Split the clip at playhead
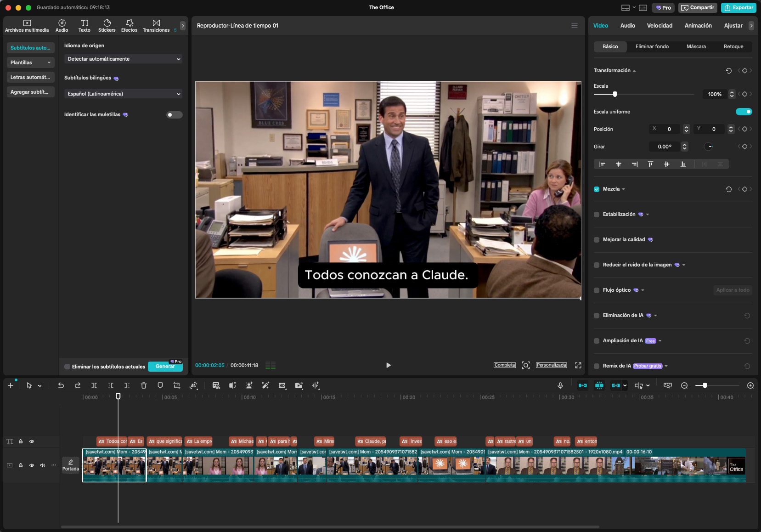Screen dimensions: 761x532 tap(94, 385)
